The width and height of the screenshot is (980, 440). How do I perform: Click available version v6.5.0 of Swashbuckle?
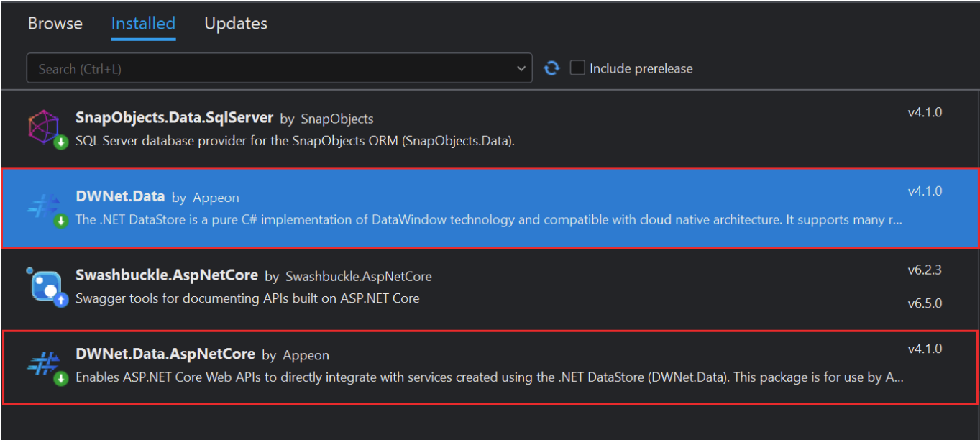[x=925, y=303]
